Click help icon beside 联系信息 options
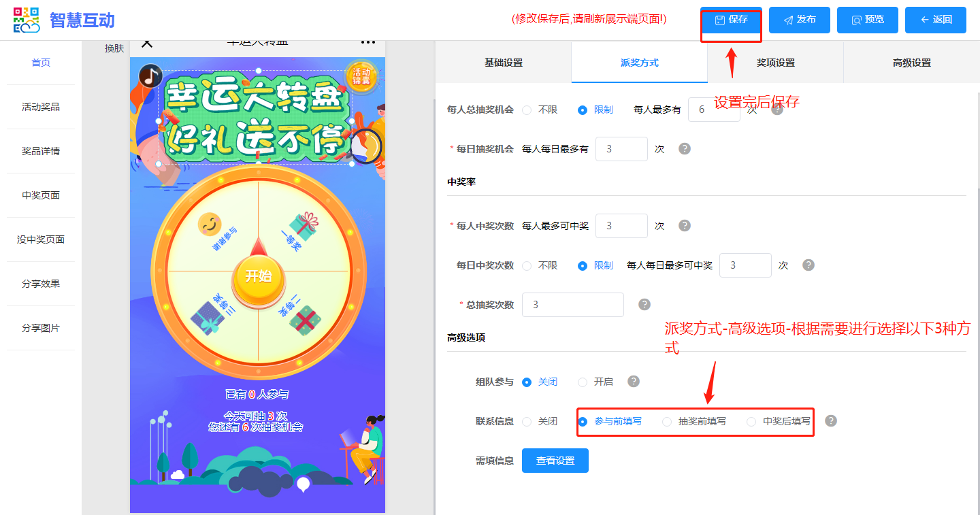The image size is (980, 515). click(x=831, y=421)
